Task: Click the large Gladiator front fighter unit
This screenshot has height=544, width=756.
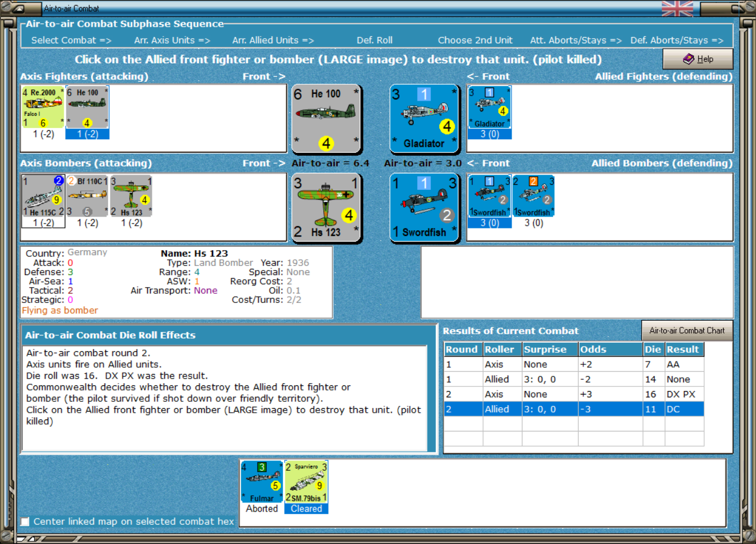Action: (425, 119)
